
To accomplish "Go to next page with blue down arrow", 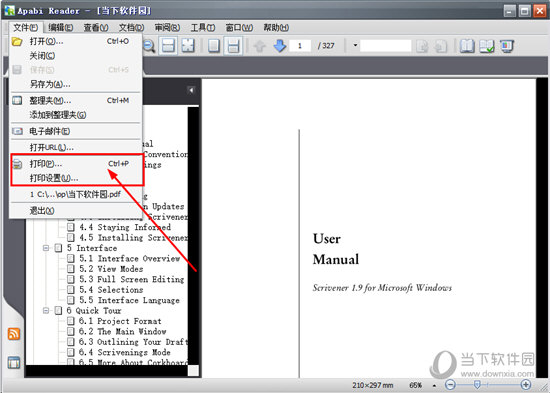I will pyautogui.click(x=280, y=46).
